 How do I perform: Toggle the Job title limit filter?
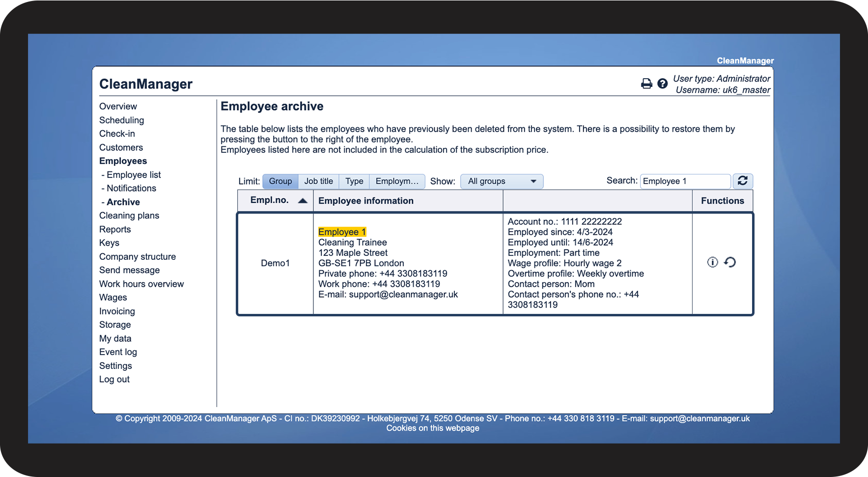point(318,181)
